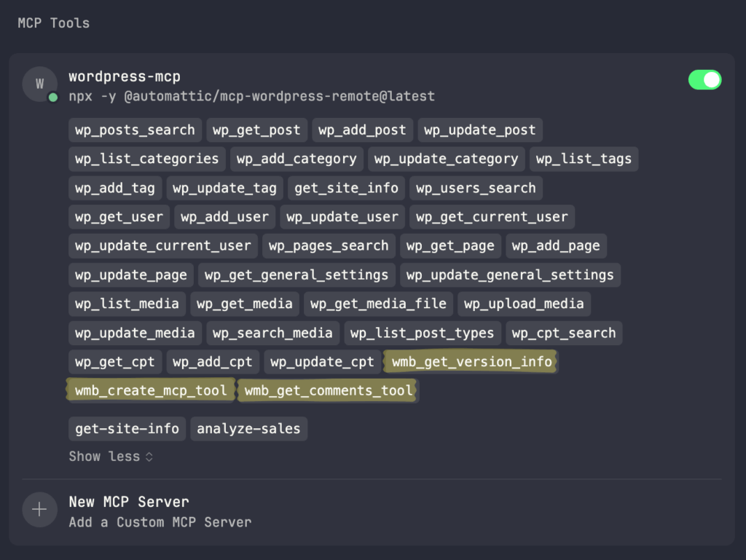Screen dimensions: 746x560
Task: Click the wp_get_page chip
Action: click(450, 245)
